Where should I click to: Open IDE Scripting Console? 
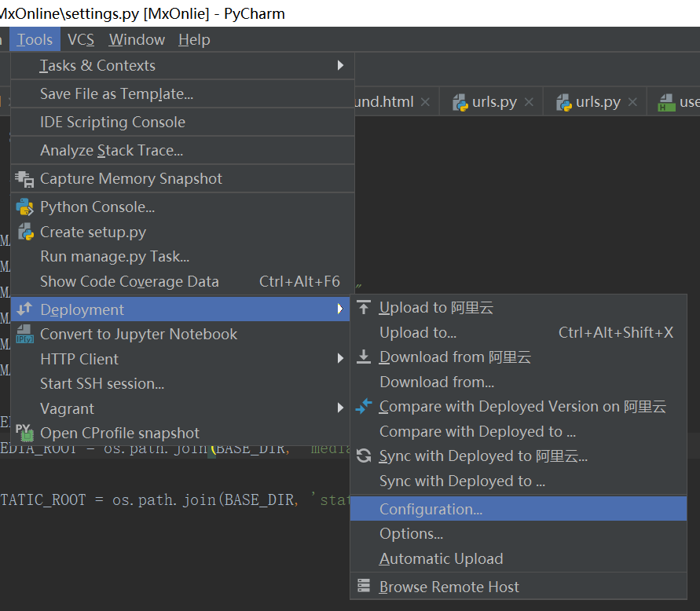tap(182, 122)
